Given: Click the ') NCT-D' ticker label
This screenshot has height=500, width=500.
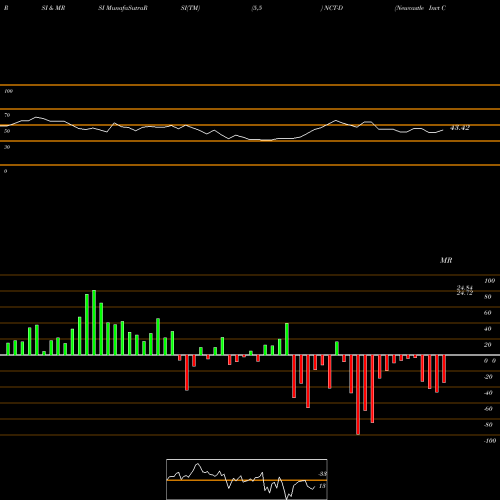Looking at the screenshot, I should pyautogui.click(x=332, y=8).
